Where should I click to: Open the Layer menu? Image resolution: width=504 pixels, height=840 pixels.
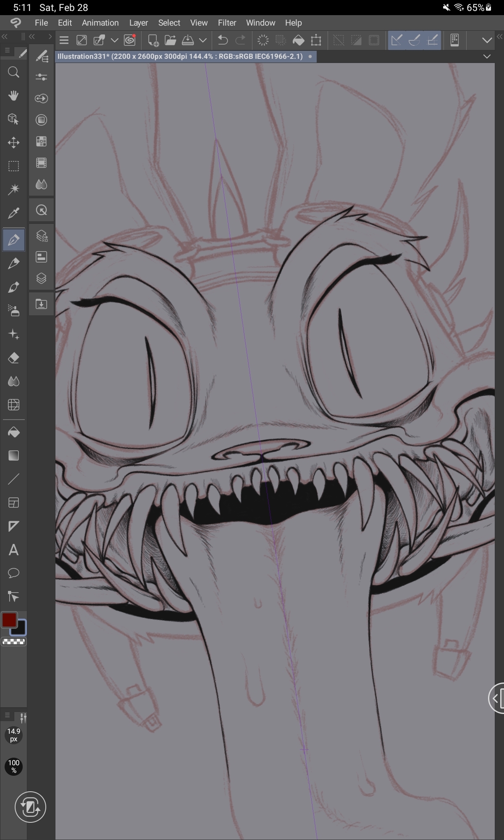coord(138,23)
